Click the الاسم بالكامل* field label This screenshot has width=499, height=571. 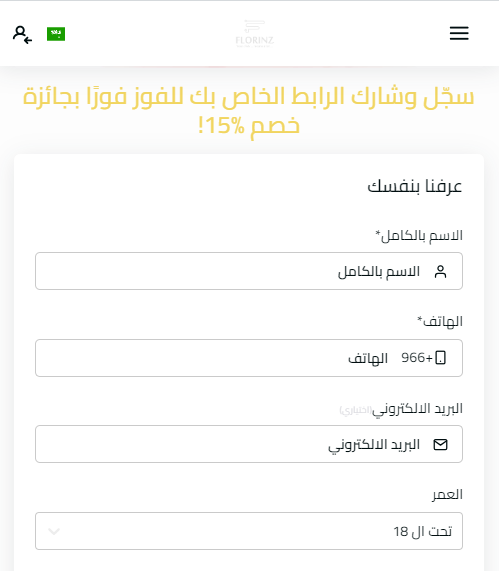pyautogui.click(x=419, y=235)
